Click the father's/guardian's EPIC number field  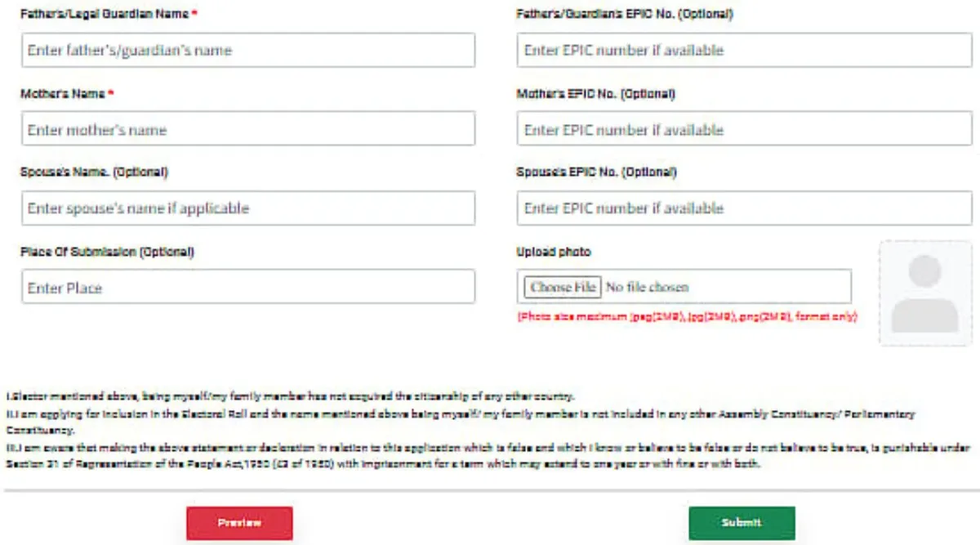[744, 51]
